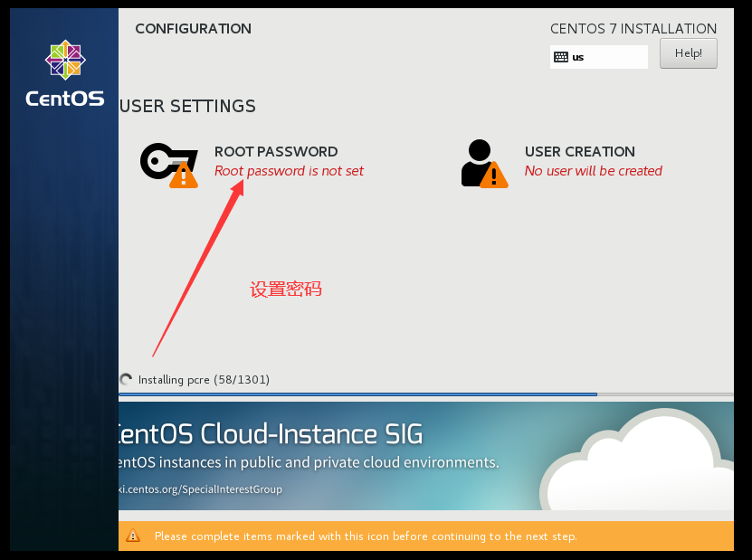Click the installation progress spinner icon
The image size is (752, 560).
pos(126,380)
